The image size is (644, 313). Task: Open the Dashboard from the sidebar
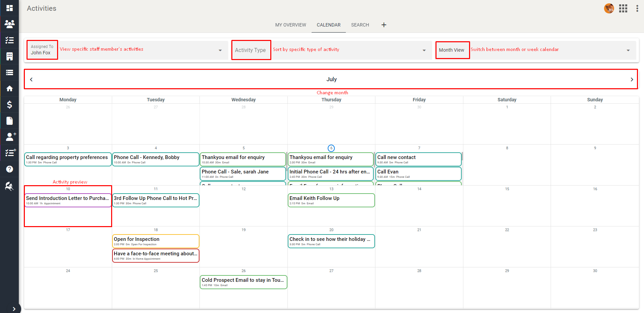pos(9,8)
